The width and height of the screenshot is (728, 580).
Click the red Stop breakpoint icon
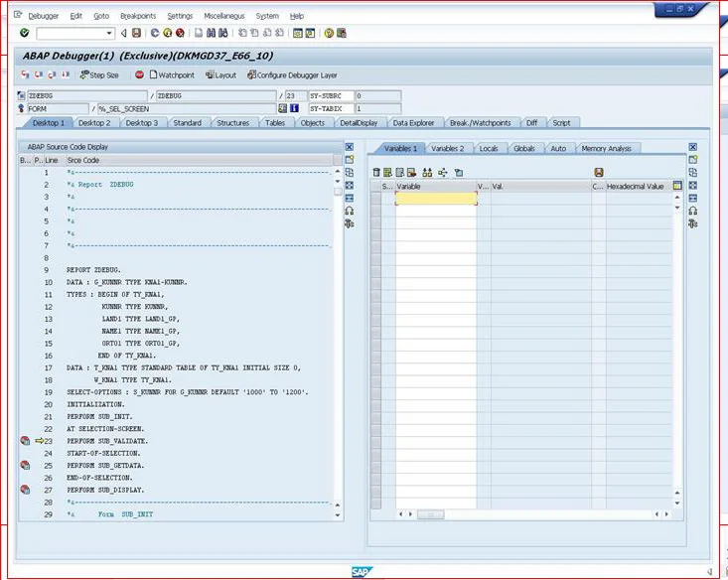point(139,74)
